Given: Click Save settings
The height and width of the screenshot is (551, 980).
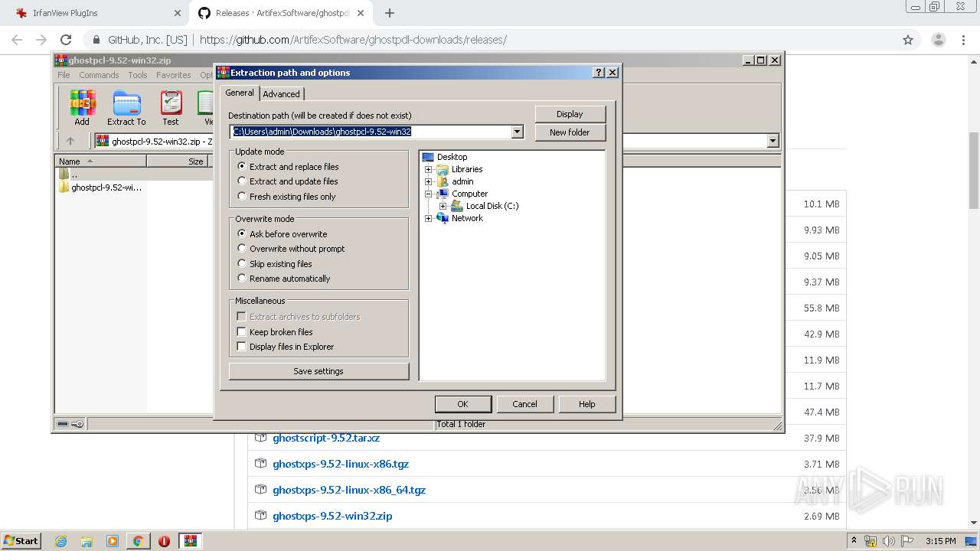Looking at the screenshot, I should click(x=318, y=371).
